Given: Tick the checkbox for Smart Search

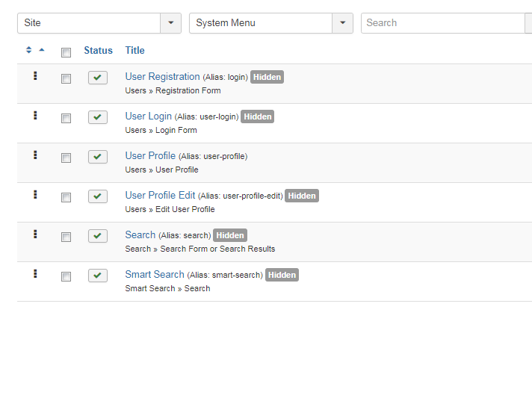Looking at the screenshot, I should point(66,276).
